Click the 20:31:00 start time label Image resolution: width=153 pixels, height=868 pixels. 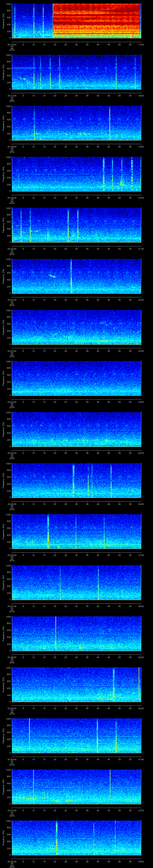point(12,810)
